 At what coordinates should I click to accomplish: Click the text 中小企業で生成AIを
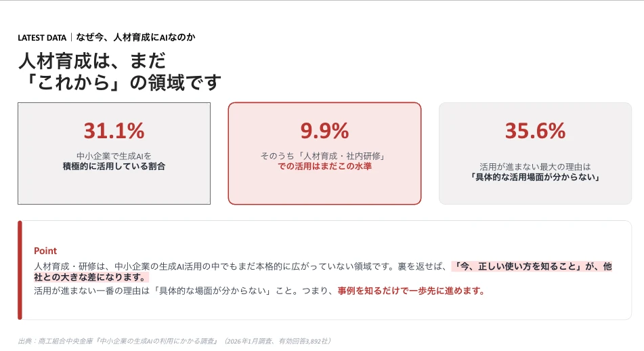coord(114,156)
